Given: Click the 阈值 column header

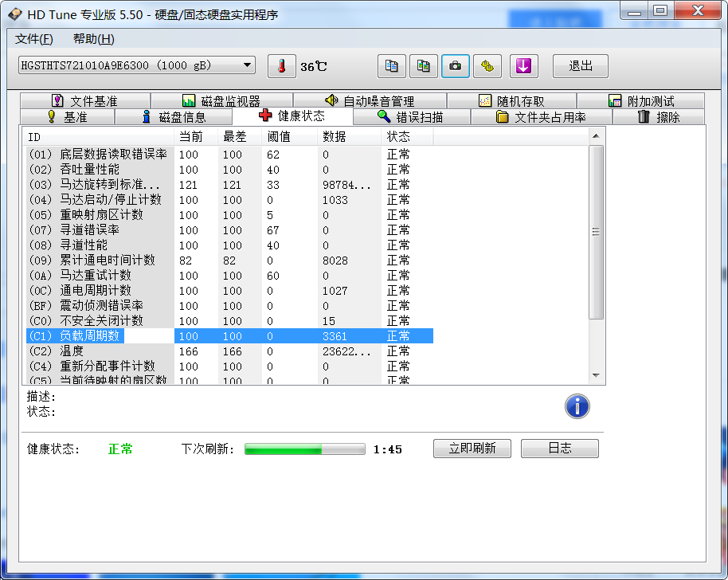Looking at the screenshot, I should coord(289,136).
